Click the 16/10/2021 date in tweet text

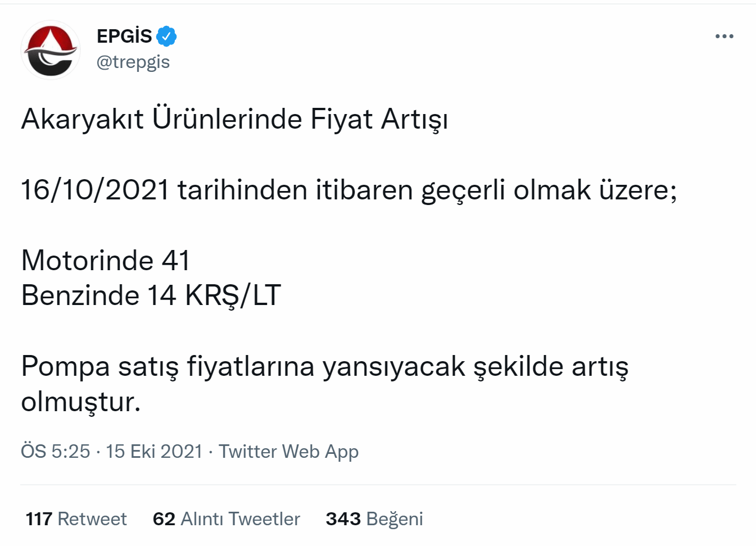(95, 190)
